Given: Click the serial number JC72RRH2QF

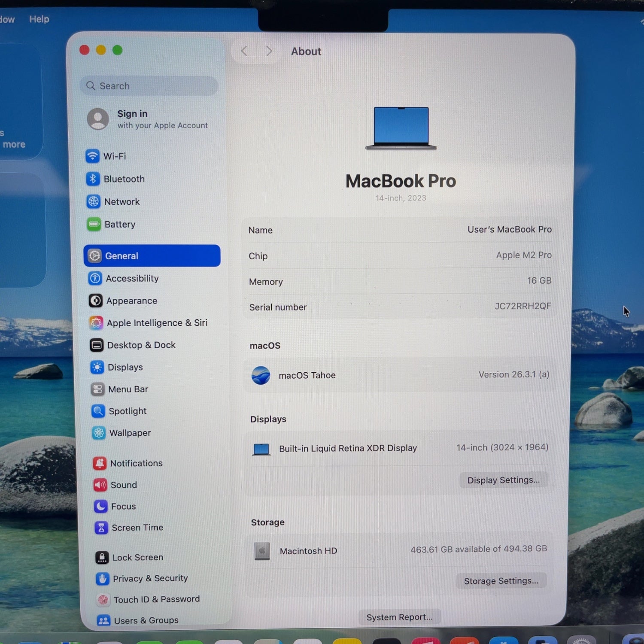Looking at the screenshot, I should click(x=522, y=306).
